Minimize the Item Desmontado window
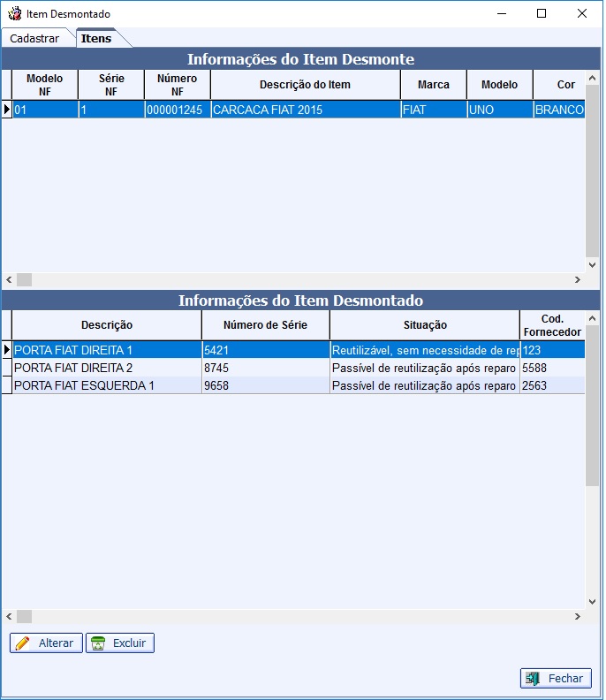This screenshot has width=606, height=700. pos(502,13)
